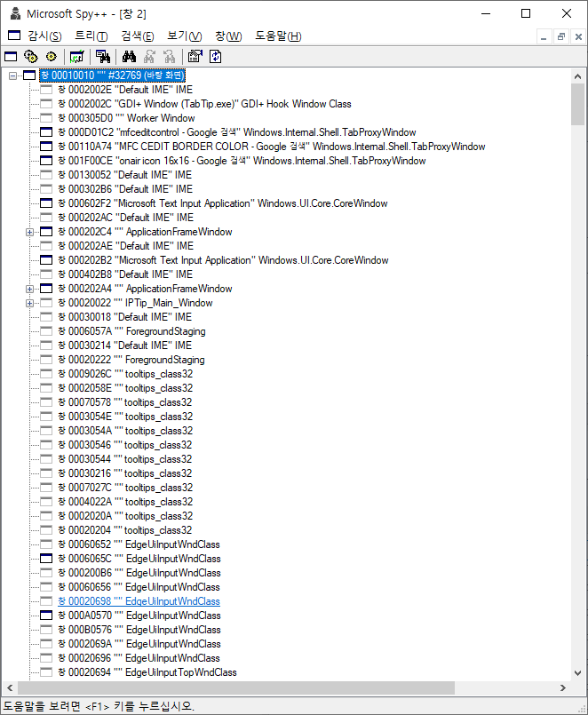Click the Log Messages toolbar icon
The height and width of the screenshot is (715, 588).
76,57
